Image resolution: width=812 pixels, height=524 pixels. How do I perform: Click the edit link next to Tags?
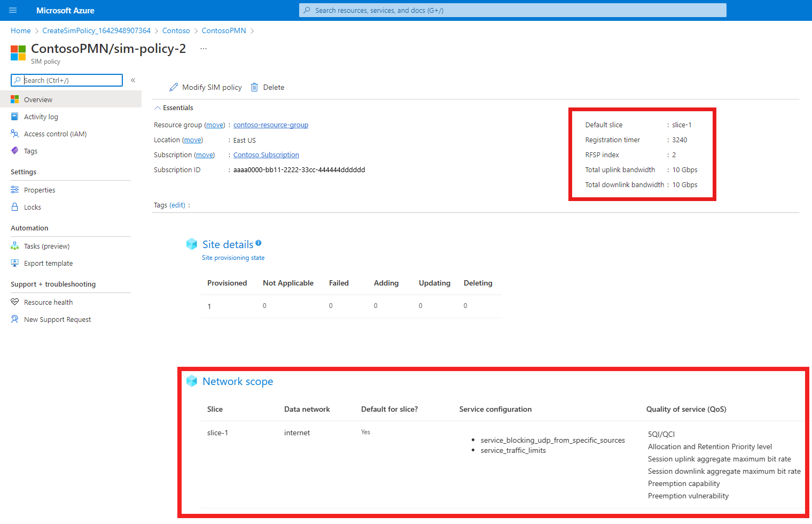(177, 205)
